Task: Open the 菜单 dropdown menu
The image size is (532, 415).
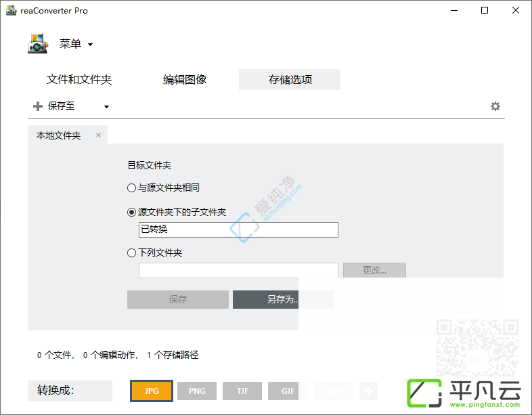Action: click(x=76, y=44)
